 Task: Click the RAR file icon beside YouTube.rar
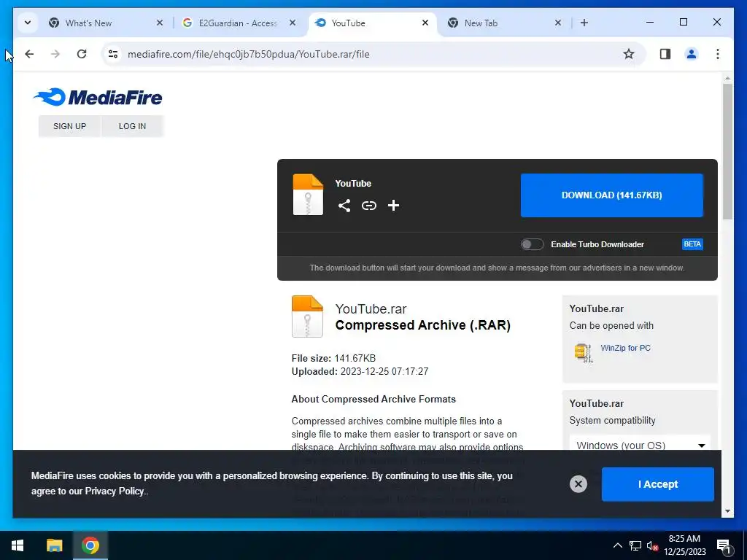click(307, 316)
